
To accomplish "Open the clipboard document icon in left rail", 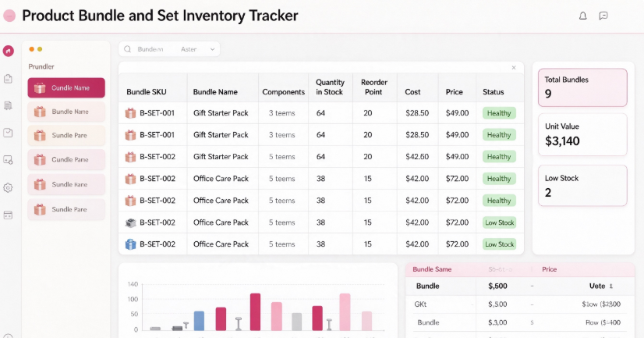I will click(9, 79).
